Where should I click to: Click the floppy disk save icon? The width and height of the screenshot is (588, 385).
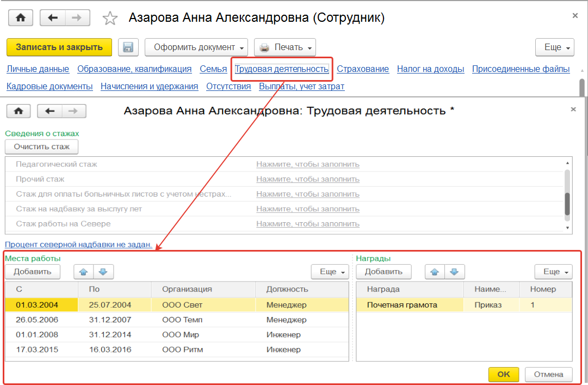(128, 47)
